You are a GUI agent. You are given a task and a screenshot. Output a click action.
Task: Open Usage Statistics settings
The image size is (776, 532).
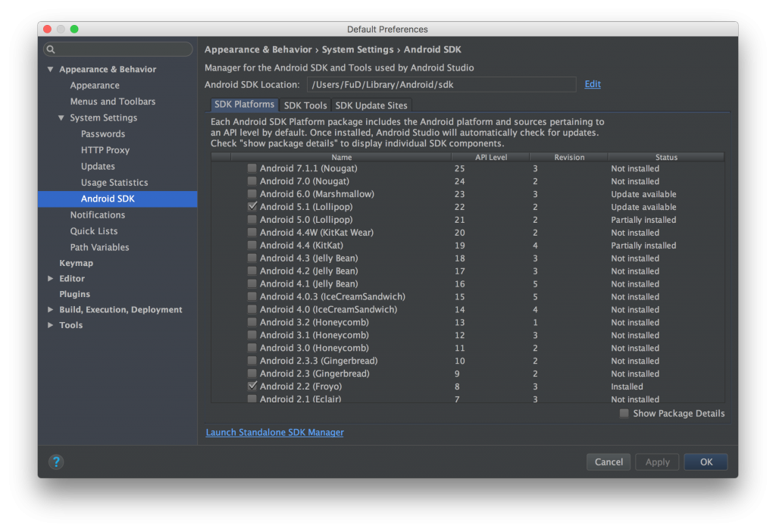pos(114,183)
